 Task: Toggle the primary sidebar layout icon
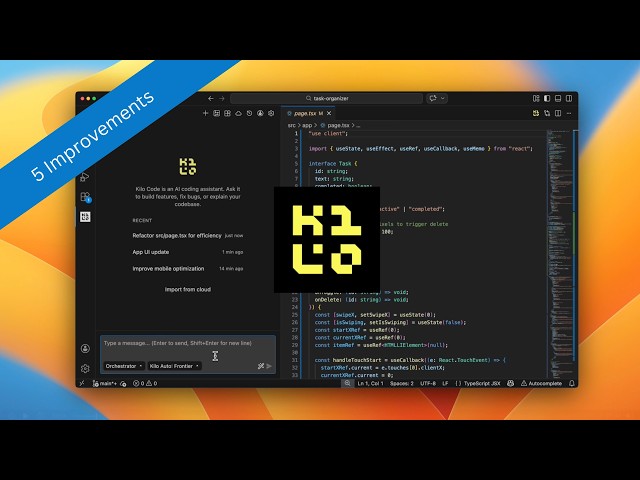tap(547, 98)
